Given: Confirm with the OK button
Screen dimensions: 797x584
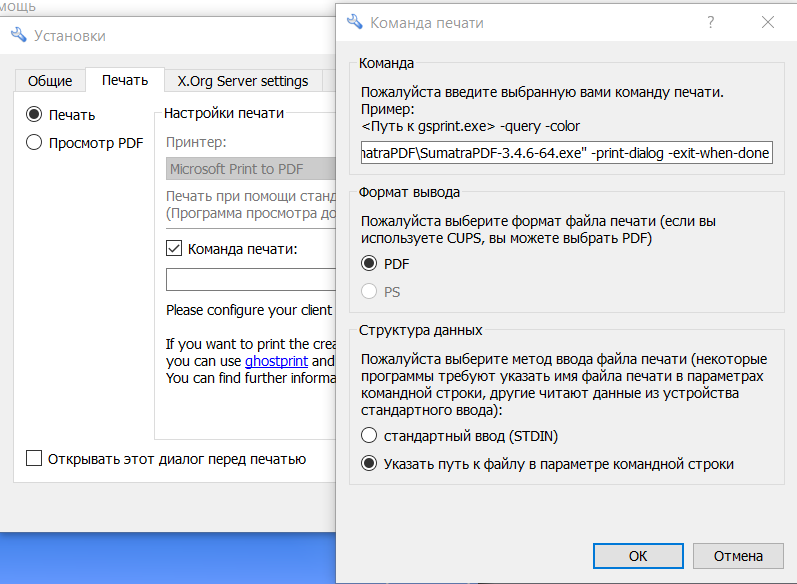Looking at the screenshot, I should pos(638,556).
